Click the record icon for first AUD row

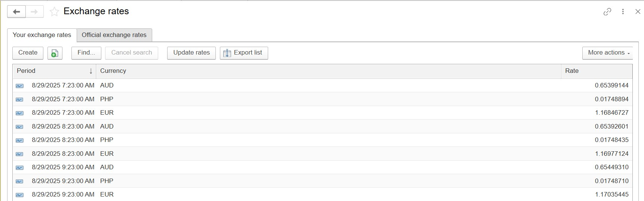click(x=19, y=86)
